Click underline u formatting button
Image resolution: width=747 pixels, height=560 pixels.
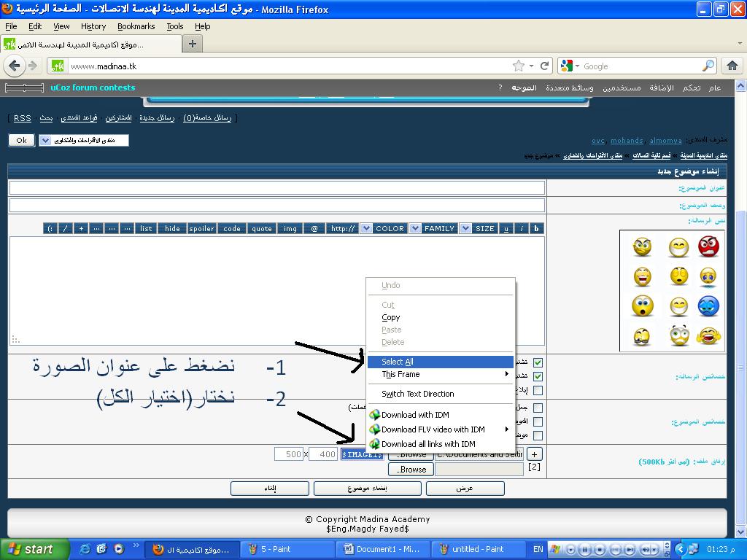[506, 228]
